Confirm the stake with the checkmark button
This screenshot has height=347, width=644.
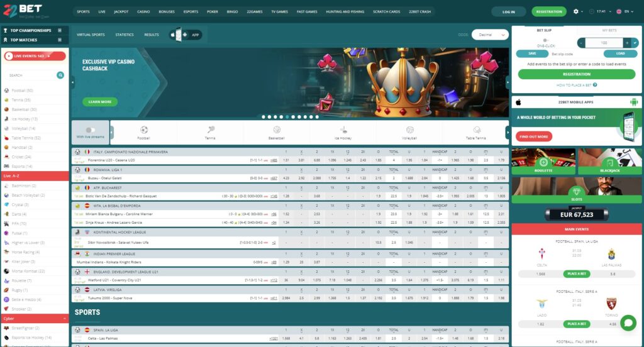point(635,43)
